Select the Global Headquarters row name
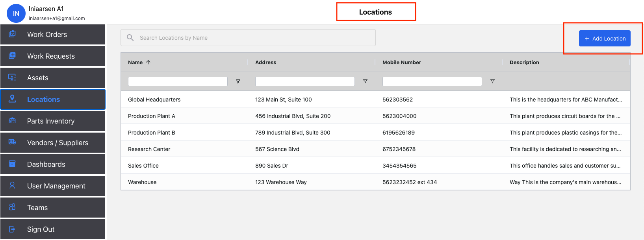Image resolution: width=644 pixels, height=240 pixels. pyautogui.click(x=154, y=100)
